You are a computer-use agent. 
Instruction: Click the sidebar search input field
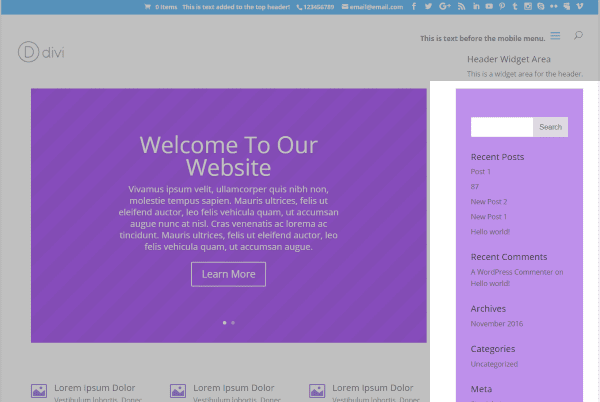pos(502,127)
